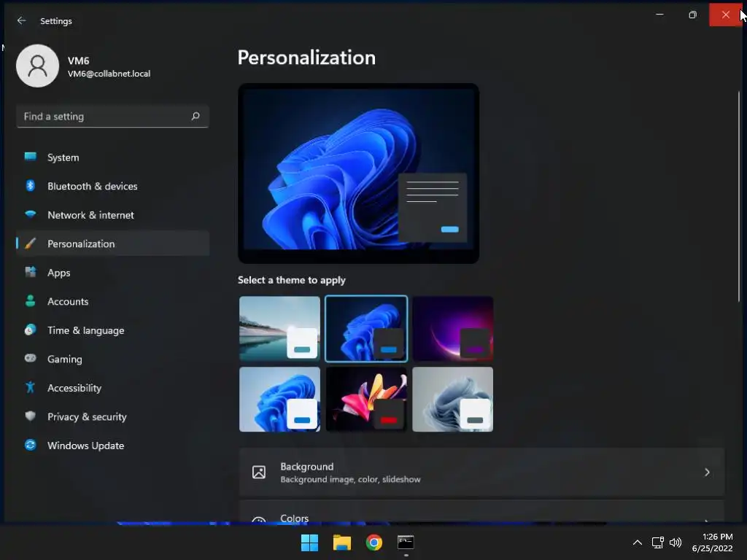Open the Windows Start menu
The width and height of the screenshot is (747, 560).
(309, 542)
